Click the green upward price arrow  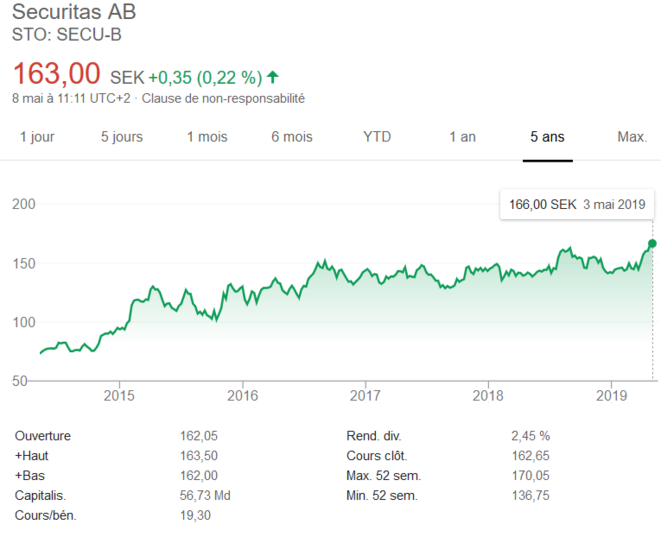pyautogui.click(x=273, y=77)
